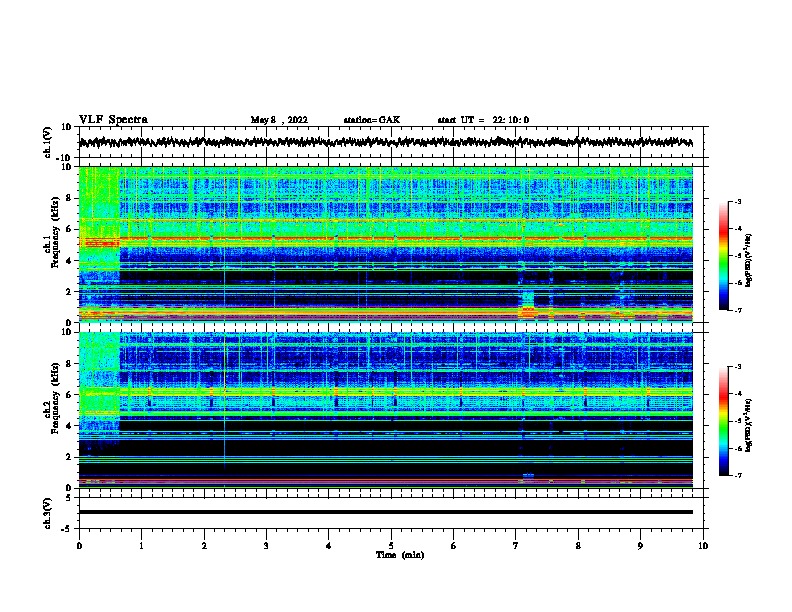Click the ch.3 flat black trace line
Viewport: 792px width, 612px height.
(x=385, y=512)
